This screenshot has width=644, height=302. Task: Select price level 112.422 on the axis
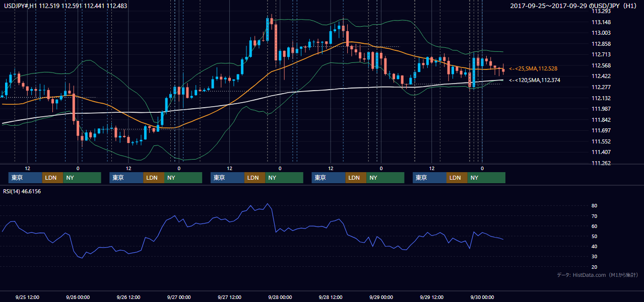click(x=601, y=77)
